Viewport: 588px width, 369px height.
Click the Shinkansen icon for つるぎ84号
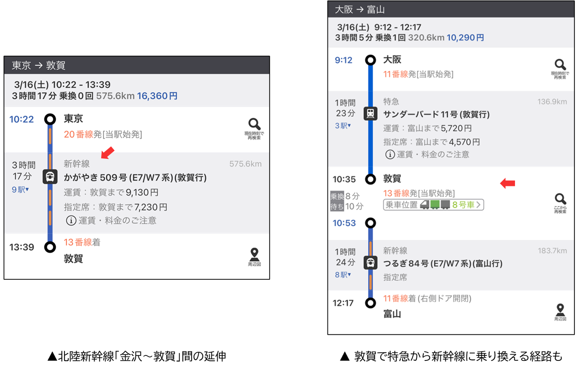371,263
